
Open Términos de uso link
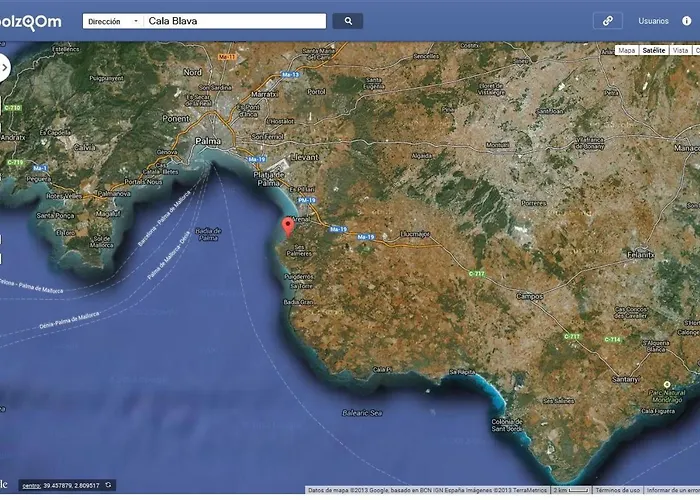618,490
